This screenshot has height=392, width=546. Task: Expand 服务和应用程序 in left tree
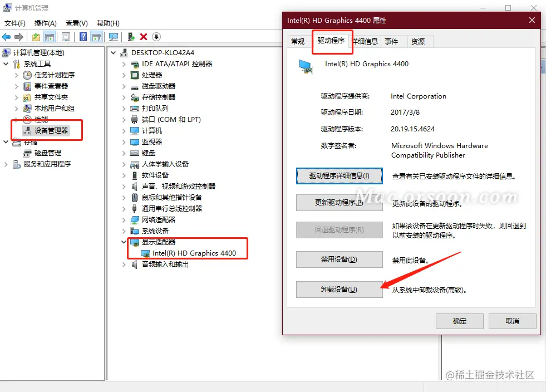[x=6, y=164]
